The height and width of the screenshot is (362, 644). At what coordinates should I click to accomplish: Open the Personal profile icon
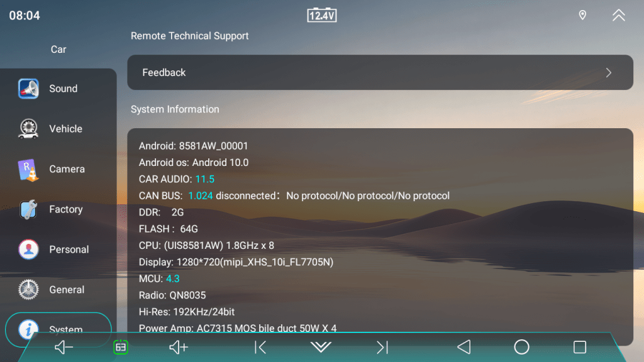[28, 250]
